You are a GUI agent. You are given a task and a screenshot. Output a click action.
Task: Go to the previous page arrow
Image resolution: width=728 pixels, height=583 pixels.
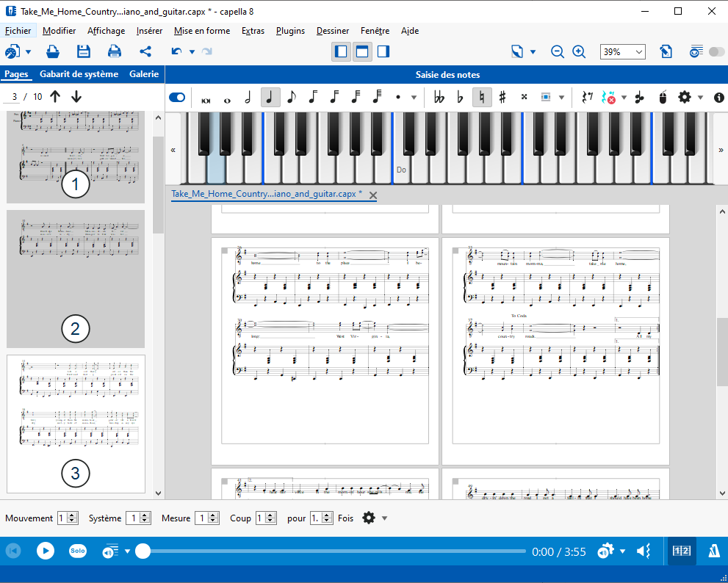coord(55,96)
